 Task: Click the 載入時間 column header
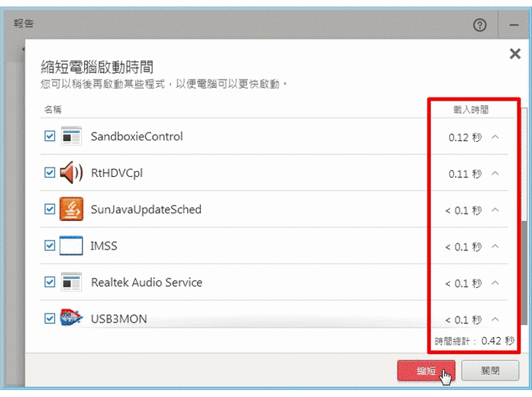click(471, 109)
